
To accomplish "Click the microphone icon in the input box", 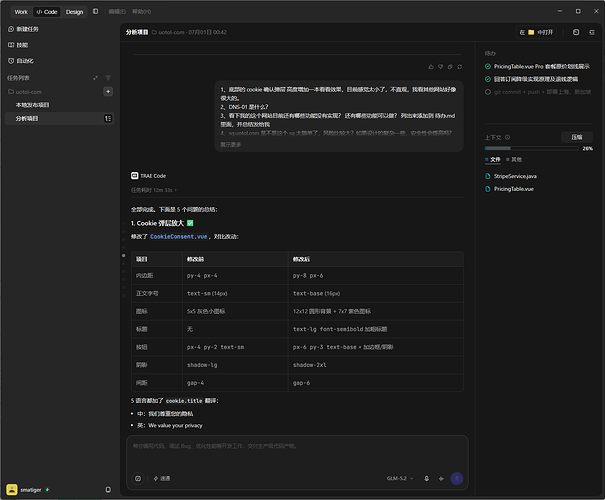I will [x=426, y=478].
